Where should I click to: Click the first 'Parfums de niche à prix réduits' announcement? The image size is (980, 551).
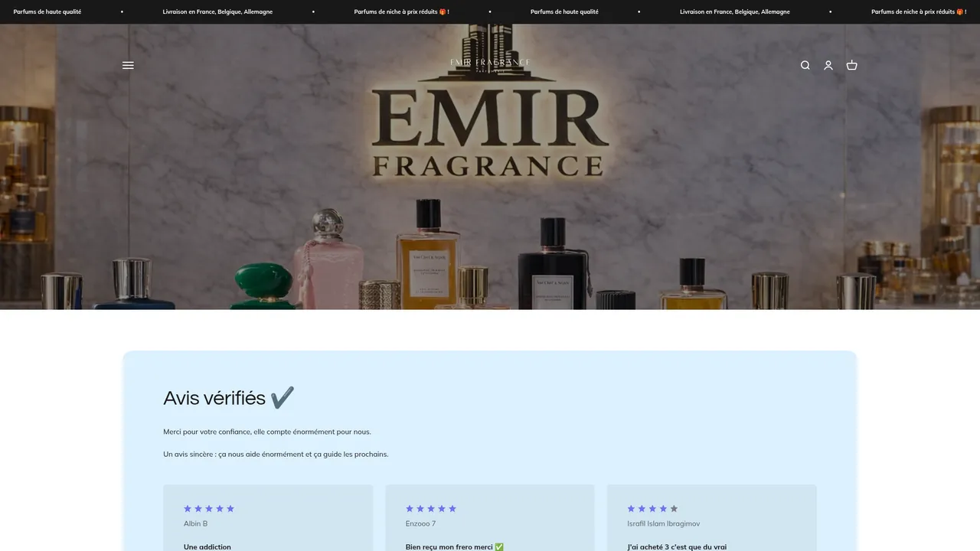coord(401,11)
